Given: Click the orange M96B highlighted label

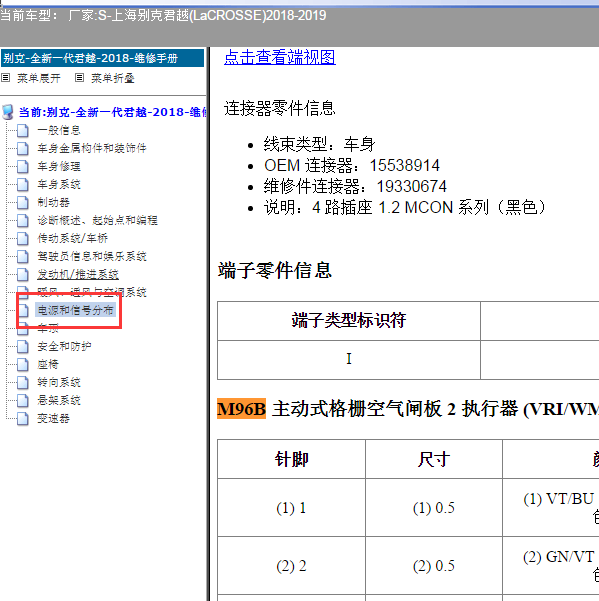Looking at the screenshot, I should (x=241, y=409).
